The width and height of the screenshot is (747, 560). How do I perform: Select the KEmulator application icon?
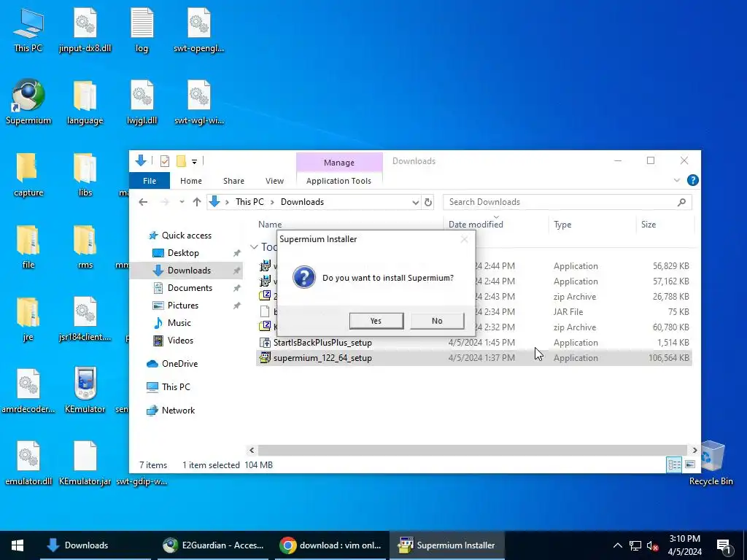pos(85,392)
